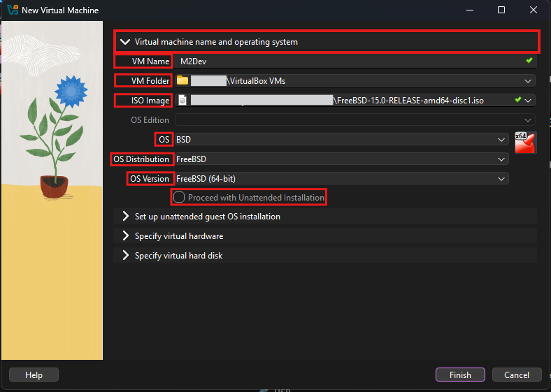Click the Help button

pos(34,375)
